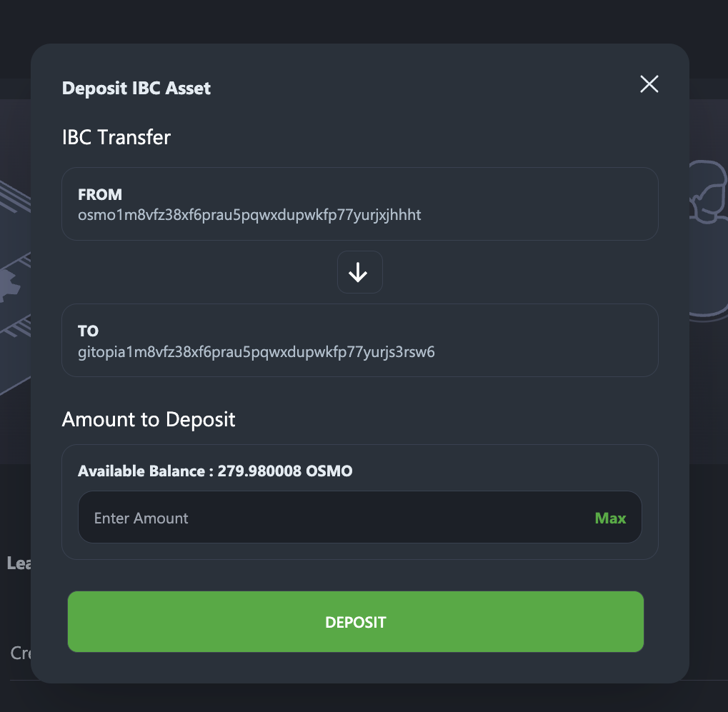Click the partially hidden Cre text

tap(21, 653)
